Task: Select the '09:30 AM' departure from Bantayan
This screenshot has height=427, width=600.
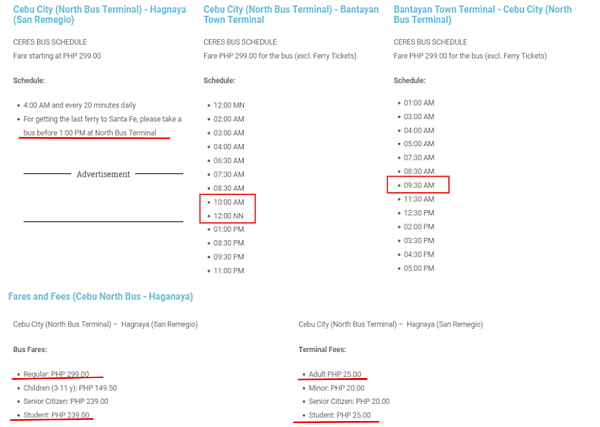Action: (419, 185)
